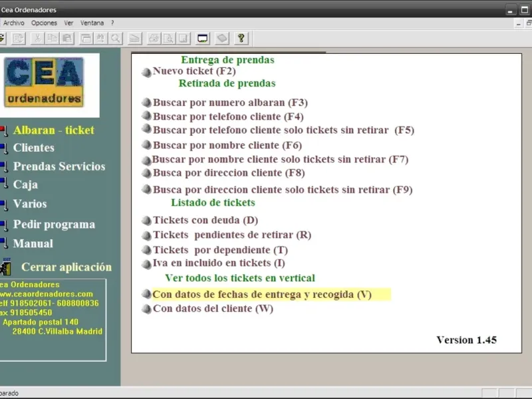This screenshot has height=399, width=532.
Task: Click the Copy toolbar icon
Action: tap(53, 39)
